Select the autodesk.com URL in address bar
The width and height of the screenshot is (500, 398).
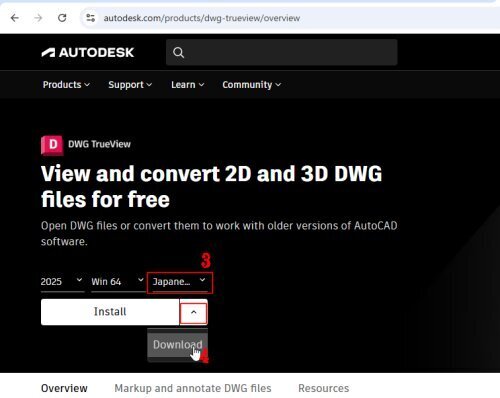[x=202, y=18]
